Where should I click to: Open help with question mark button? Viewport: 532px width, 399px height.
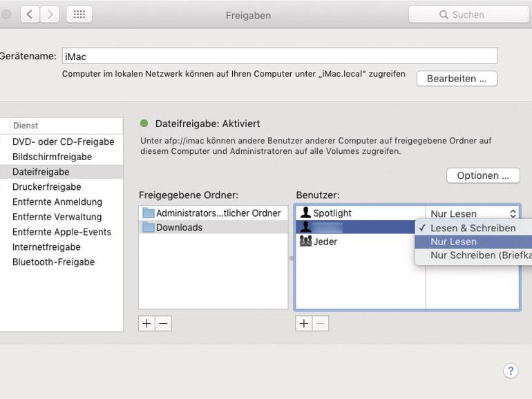pyautogui.click(x=511, y=371)
